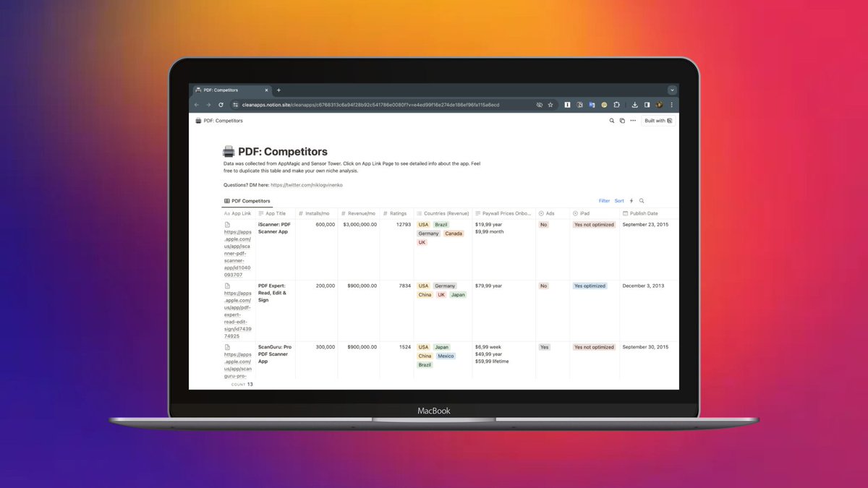Click ScanGuru: Pro PDF Scanner App title
Image resolution: width=868 pixels, height=488 pixels.
[x=275, y=354]
